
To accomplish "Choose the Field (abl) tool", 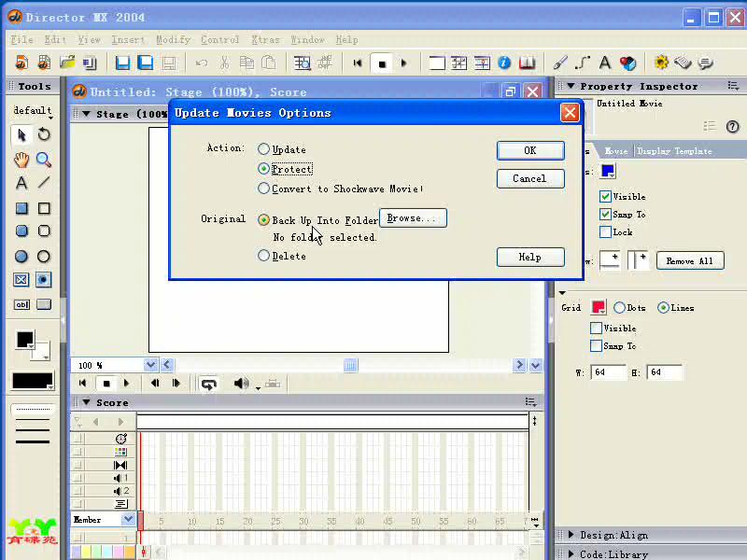I will (21, 304).
